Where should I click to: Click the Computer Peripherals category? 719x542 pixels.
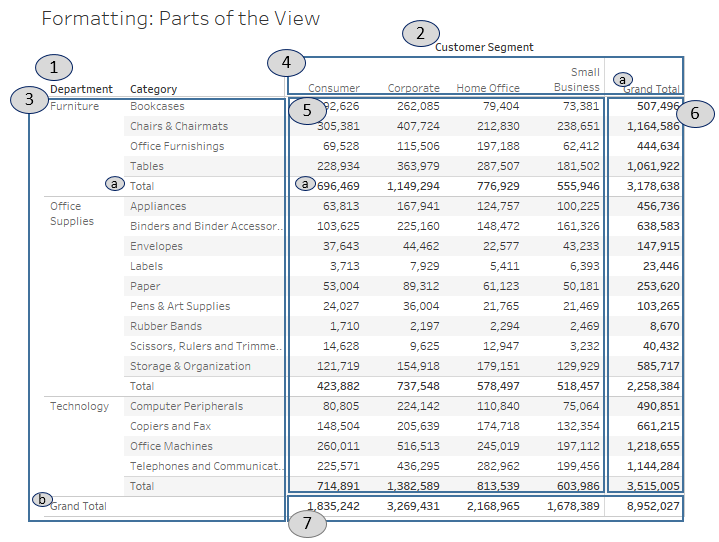[x=187, y=406]
